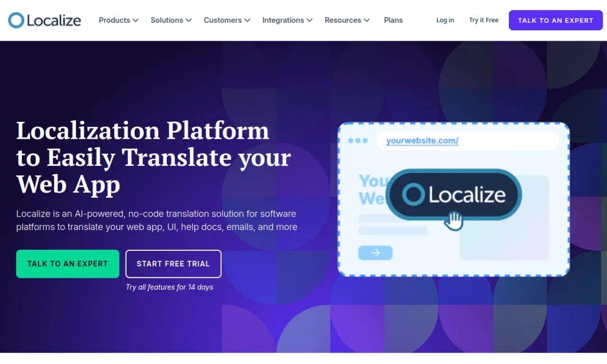The image size is (607, 364).
Task: Expand the Solutions menu
Action: click(x=171, y=20)
